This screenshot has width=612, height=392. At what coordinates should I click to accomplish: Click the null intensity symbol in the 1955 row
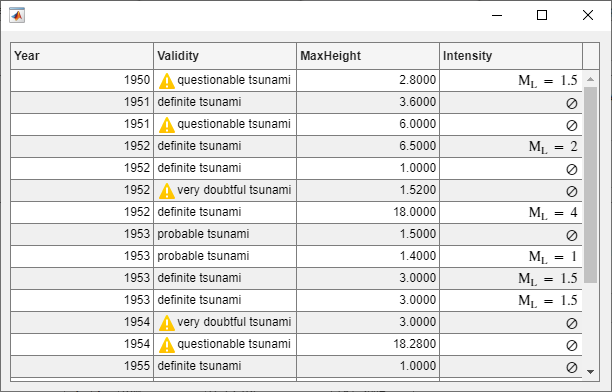(x=572, y=367)
